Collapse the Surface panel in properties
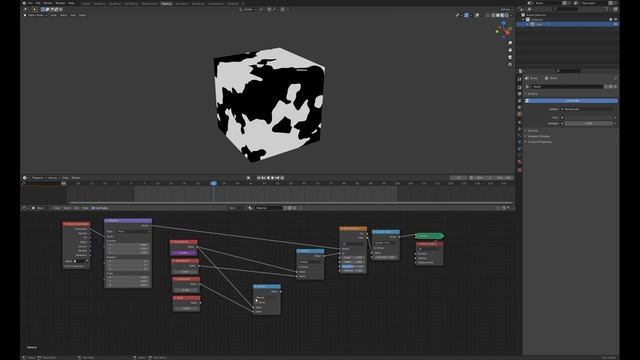640x360 pixels. tap(533, 94)
